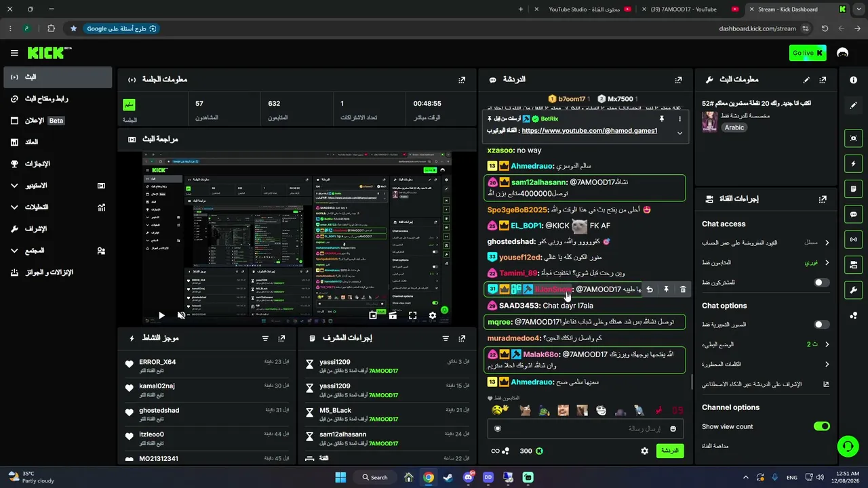Open Steam from the taskbar

[x=448, y=477]
